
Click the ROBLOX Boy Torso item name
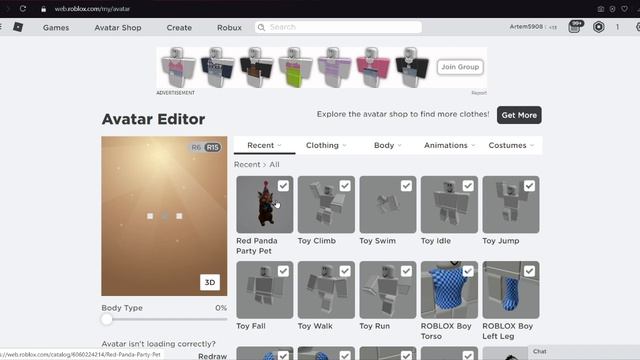[x=446, y=331]
